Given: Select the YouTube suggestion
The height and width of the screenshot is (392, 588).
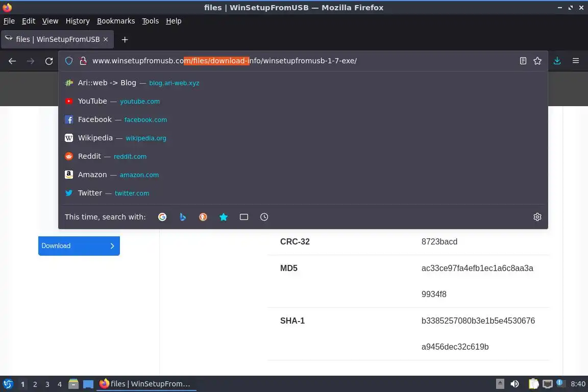Looking at the screenshot, I should pos(303,101).
